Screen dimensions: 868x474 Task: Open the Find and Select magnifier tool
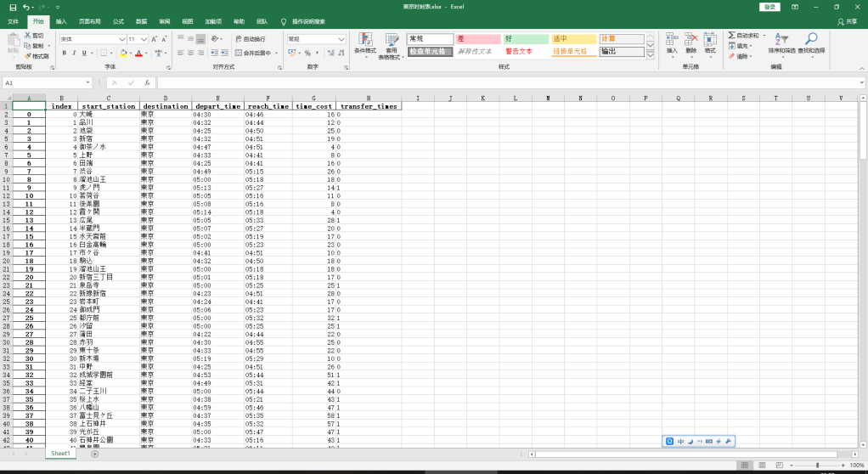811,39
